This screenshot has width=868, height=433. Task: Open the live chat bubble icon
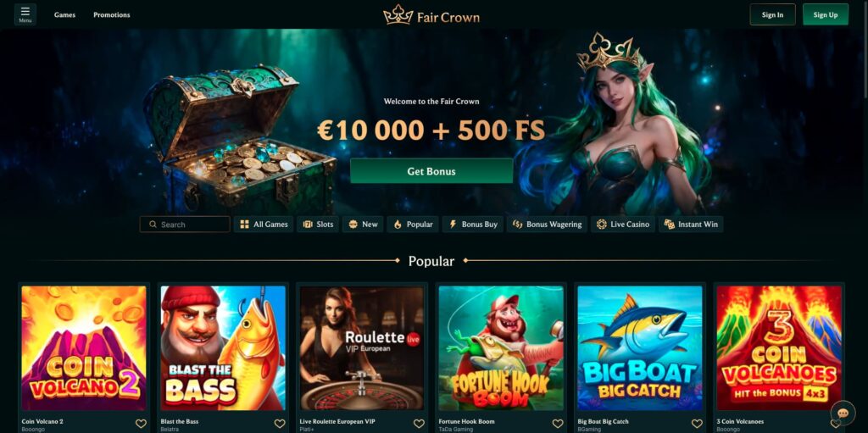pos(843,413)
